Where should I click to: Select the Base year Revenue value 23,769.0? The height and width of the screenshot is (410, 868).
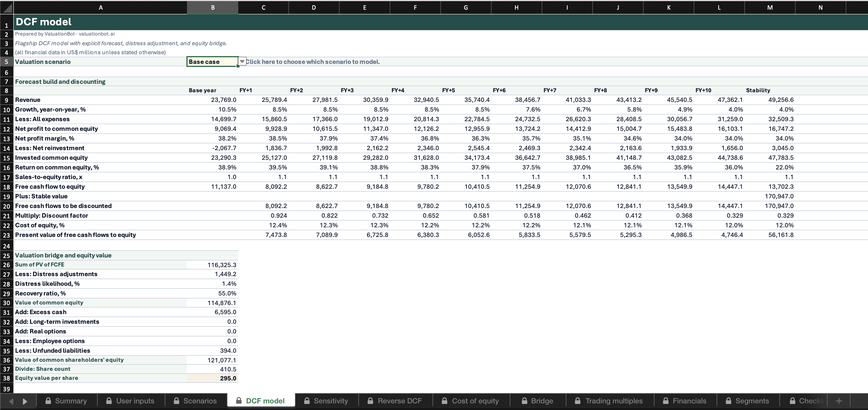point(213,100)
